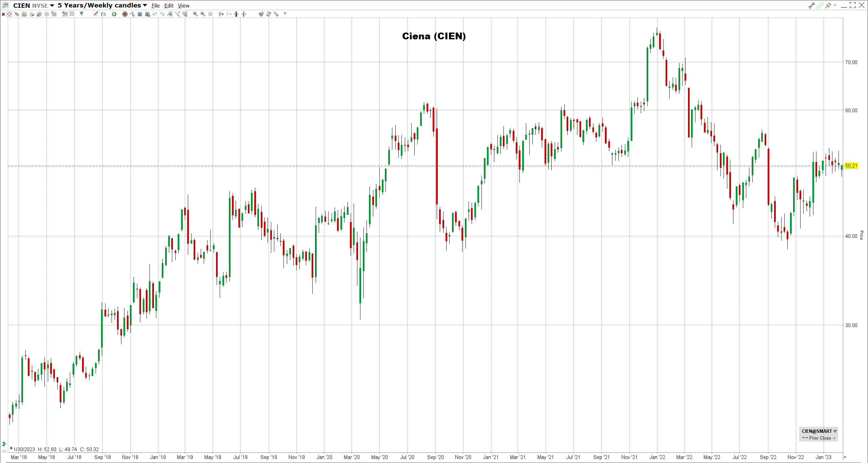Viewport: 868px width, 463px height.
Task: Open global configuration wrench in title bar
Action: pos(811,5)
